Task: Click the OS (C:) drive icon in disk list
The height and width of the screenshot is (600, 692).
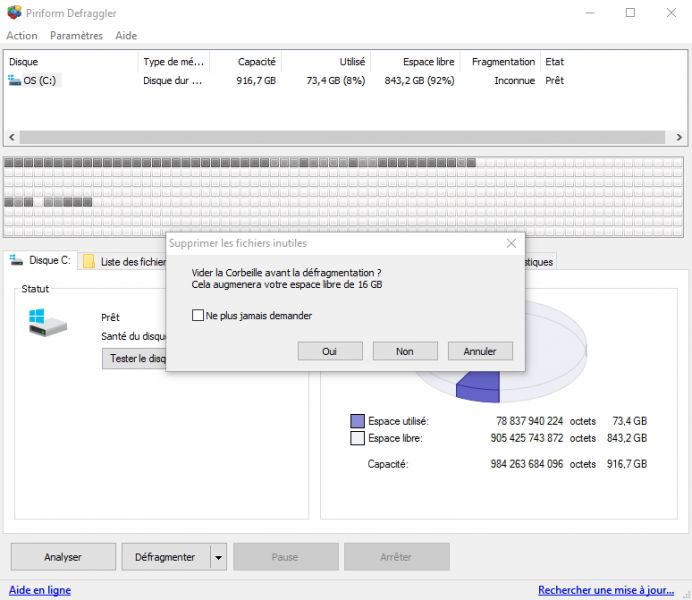Action: [x=14, y=80]
